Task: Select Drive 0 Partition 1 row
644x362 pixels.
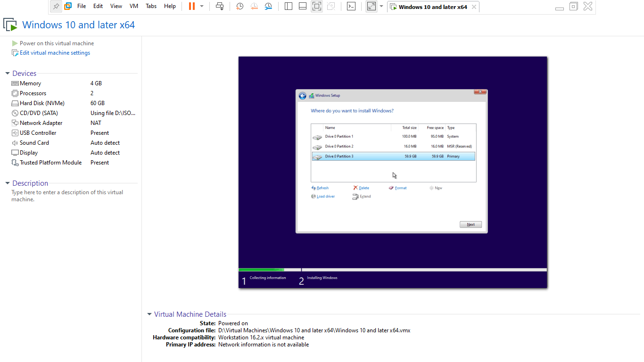Action: tap(393, 136)
